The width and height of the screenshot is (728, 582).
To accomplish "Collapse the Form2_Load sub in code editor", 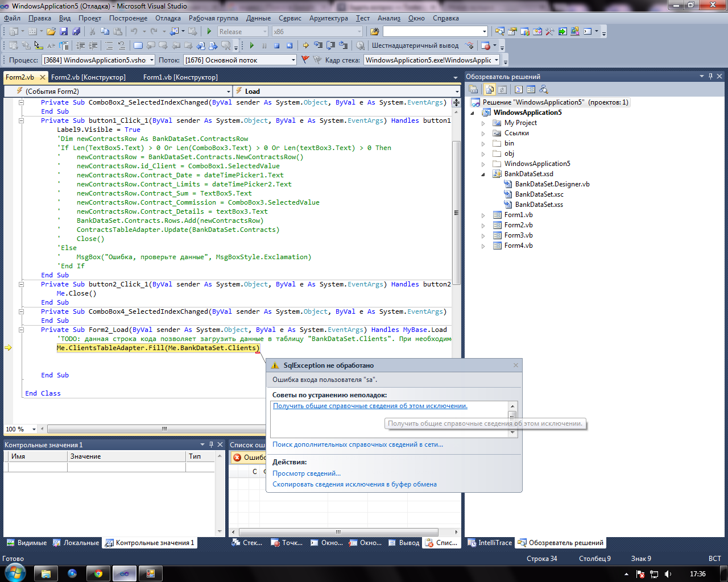I will click(x=21, y=330).
